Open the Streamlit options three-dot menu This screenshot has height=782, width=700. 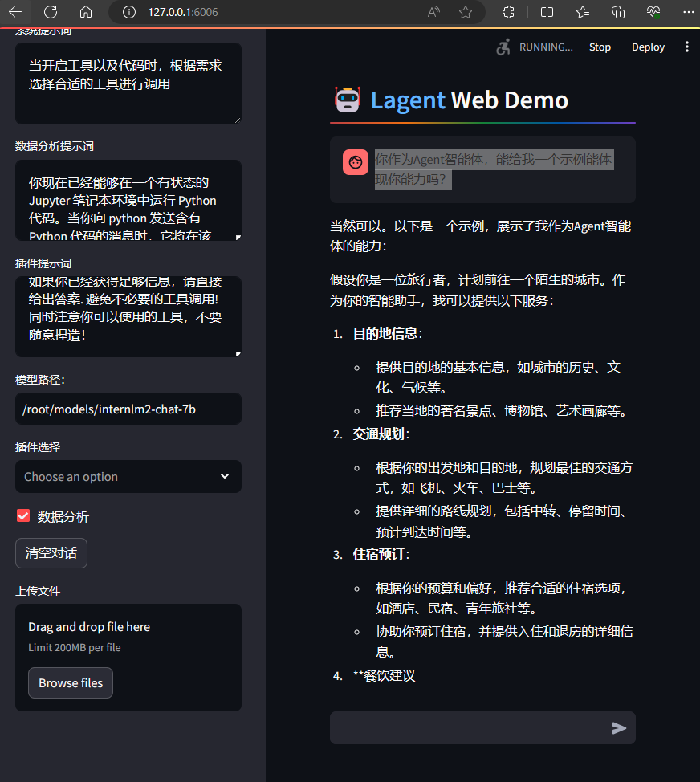[x=686, y=47]
